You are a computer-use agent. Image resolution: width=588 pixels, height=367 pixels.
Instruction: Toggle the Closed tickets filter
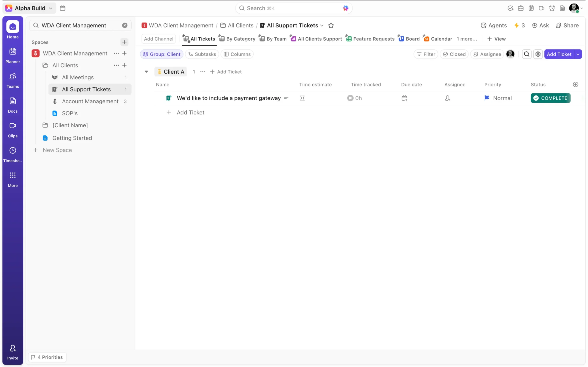[454, 54]
